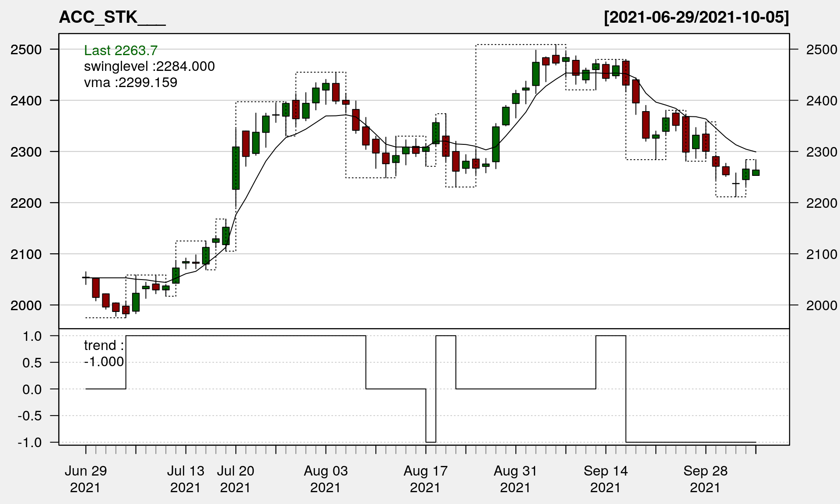Click the Sep 14 2021 axis label
The width and height of the screenshot is (840, 504).
pos(605,479)
